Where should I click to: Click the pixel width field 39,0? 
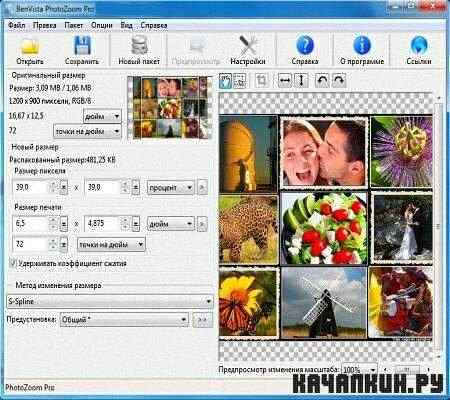(x=31, y=187)
